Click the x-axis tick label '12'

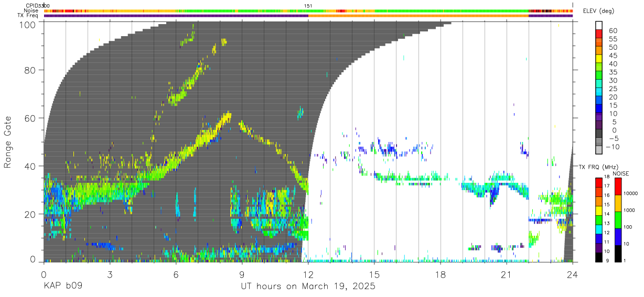click(308, 274)
